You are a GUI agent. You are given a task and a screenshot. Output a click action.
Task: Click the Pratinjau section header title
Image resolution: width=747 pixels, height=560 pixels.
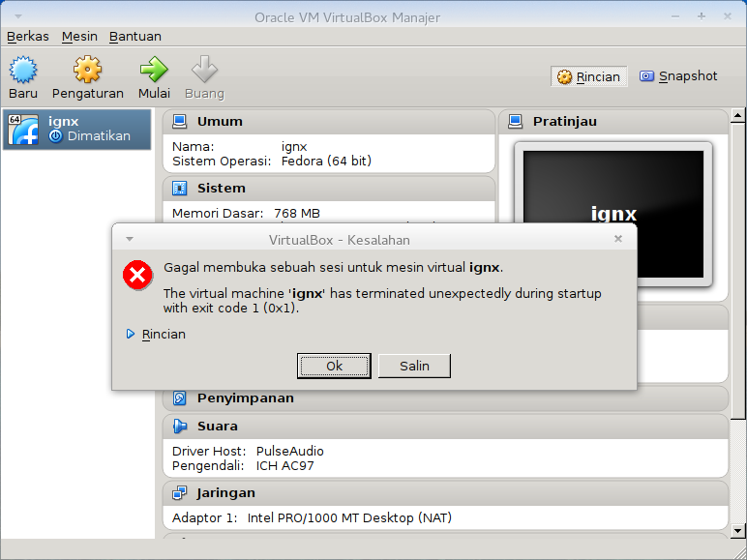tap(564, 122)
